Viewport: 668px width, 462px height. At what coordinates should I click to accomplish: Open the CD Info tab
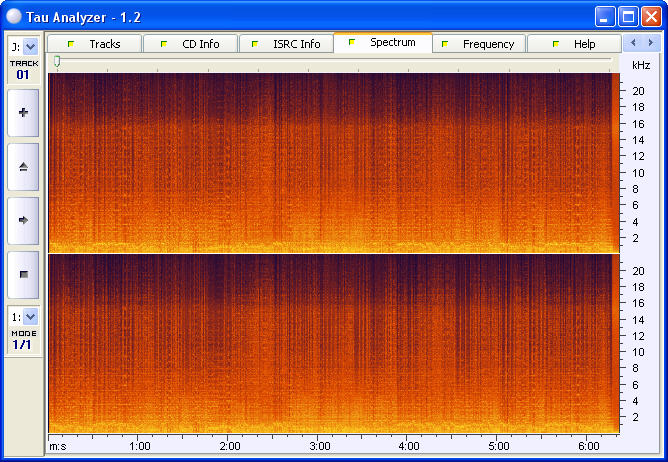(189, 44)
